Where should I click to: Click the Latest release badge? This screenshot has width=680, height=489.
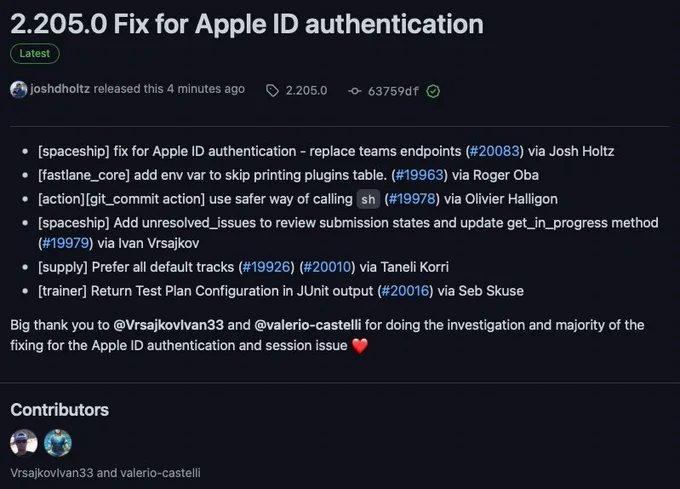(35, 54)
